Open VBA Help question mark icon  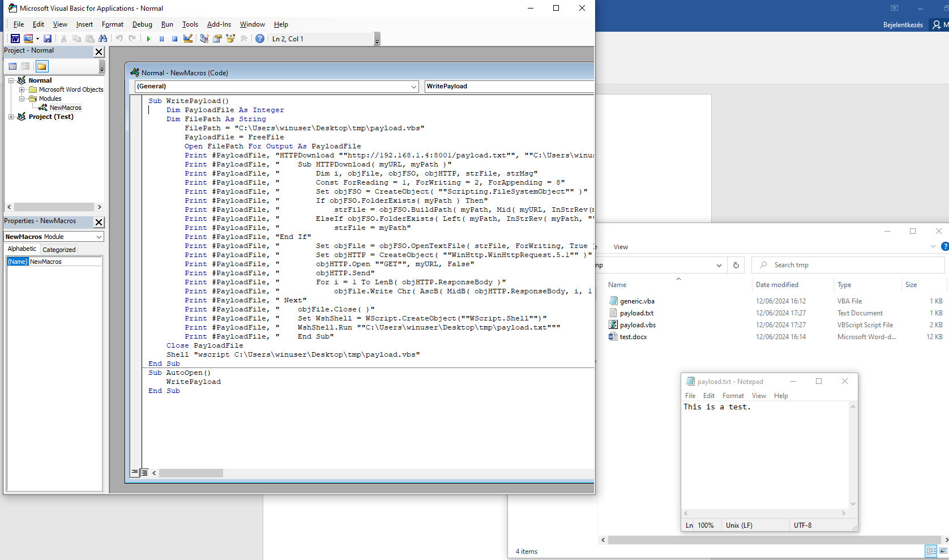[x=260, y=39]
